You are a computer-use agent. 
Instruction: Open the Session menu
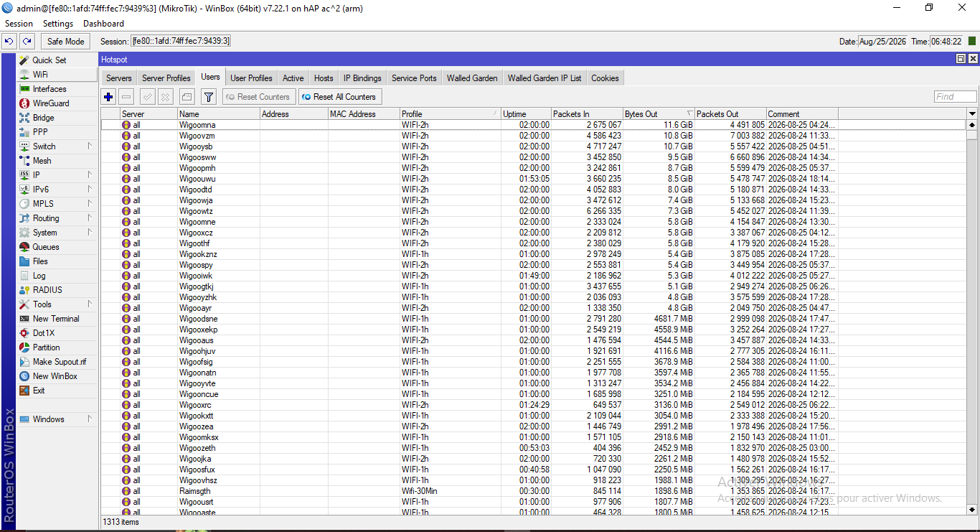coord(19,24)
